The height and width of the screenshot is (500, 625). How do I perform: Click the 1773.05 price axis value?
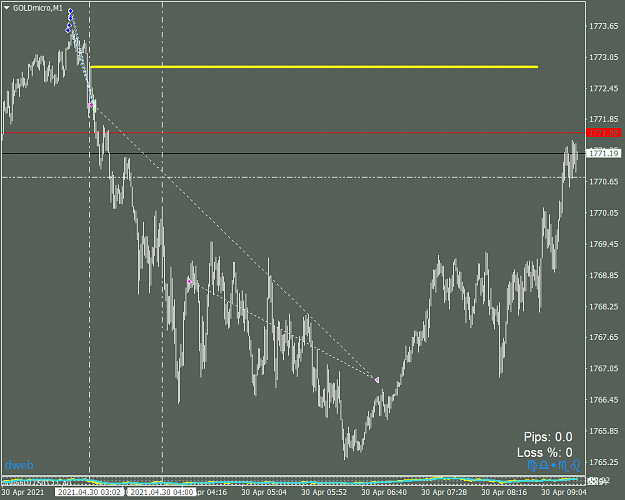[604, 57]
